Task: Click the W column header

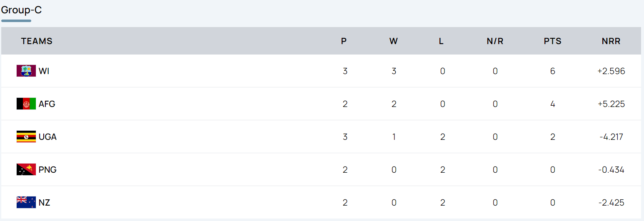Action: coord(393,41)
